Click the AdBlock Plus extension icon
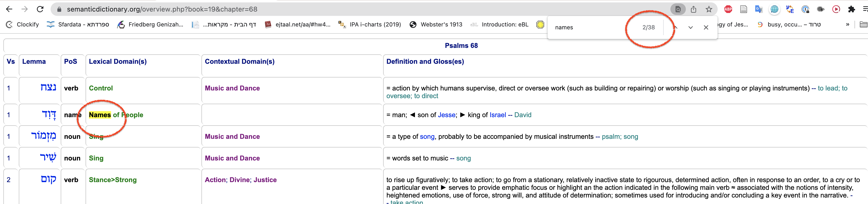The width and height of the screenshot is (868, 204). pyautogui.click(x=728, y=9)
